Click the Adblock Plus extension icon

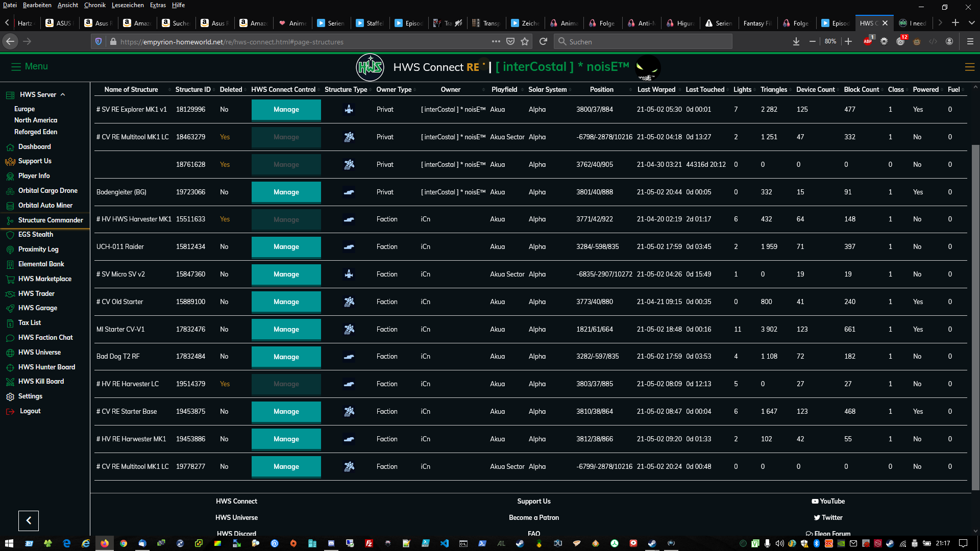point(868,41)
